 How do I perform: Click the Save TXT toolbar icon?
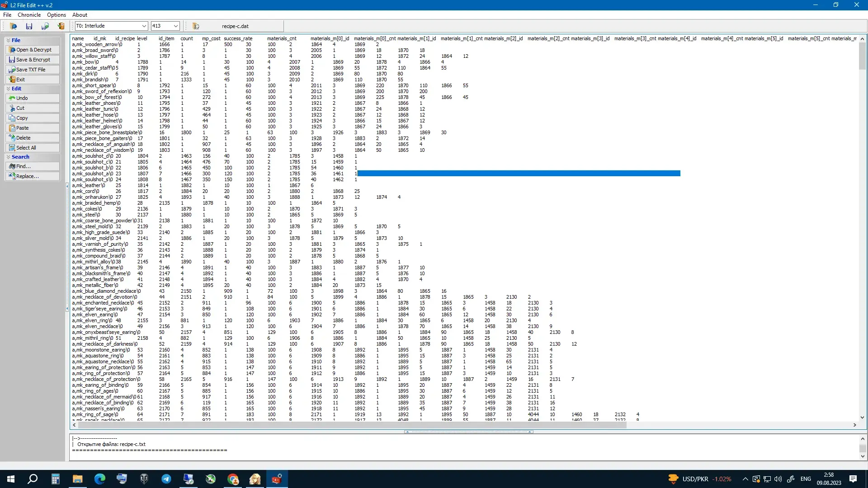[x=45, y=26]
